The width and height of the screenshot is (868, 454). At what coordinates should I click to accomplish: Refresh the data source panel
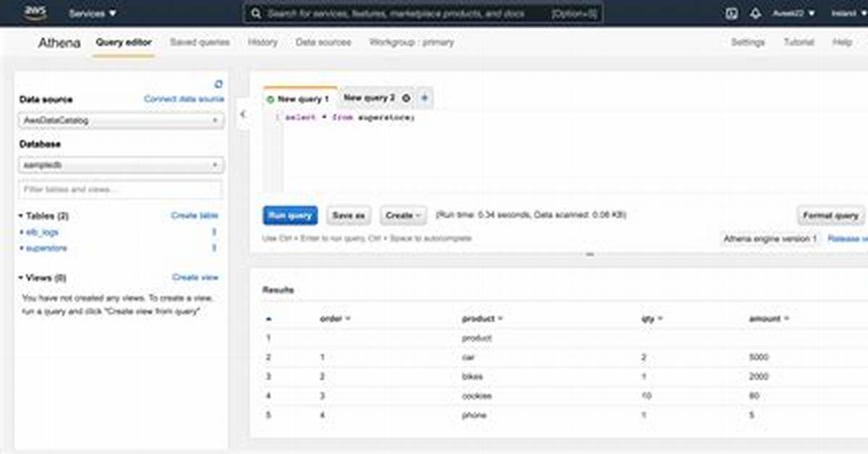(x=218, y=84)
